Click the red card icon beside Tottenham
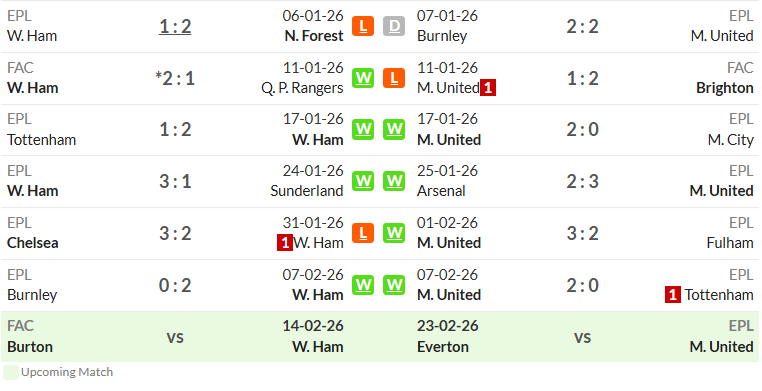This screenshot has width=762, height=391. coord(673,294)
